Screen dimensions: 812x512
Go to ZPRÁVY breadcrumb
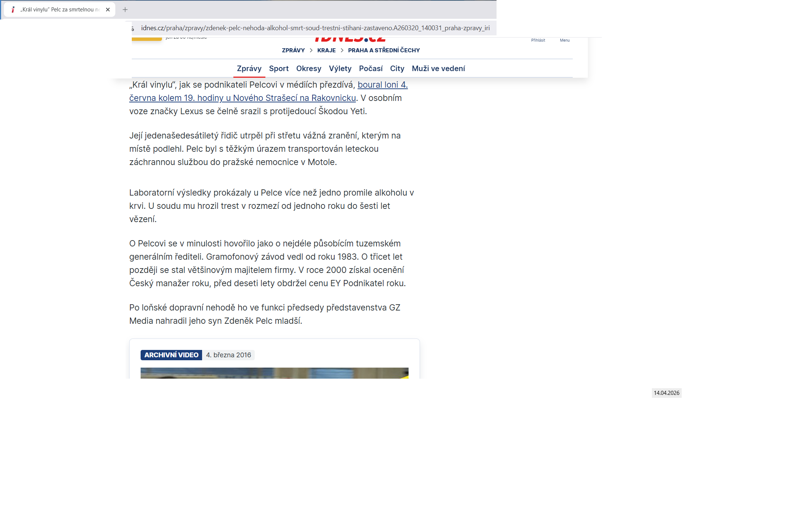click(x=293, y=50)
